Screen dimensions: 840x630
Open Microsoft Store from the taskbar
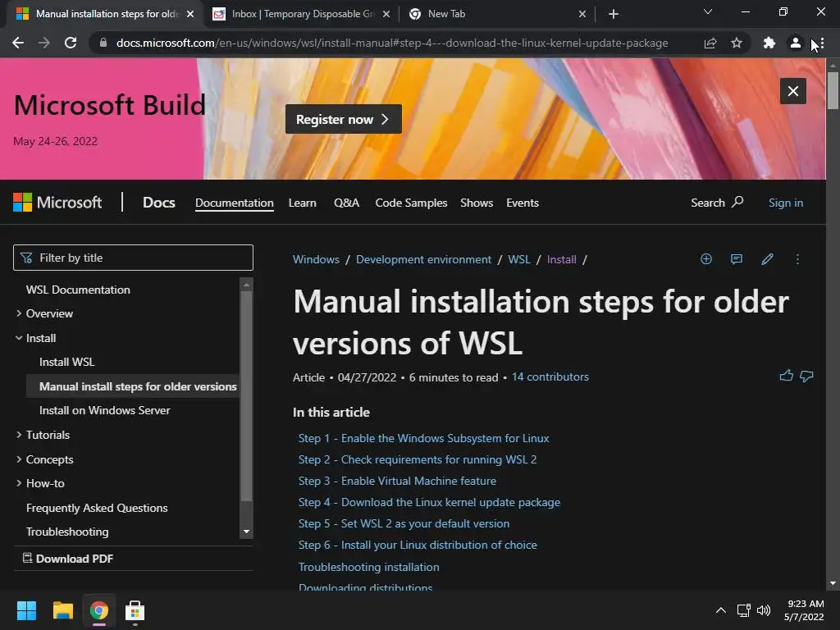135,610
